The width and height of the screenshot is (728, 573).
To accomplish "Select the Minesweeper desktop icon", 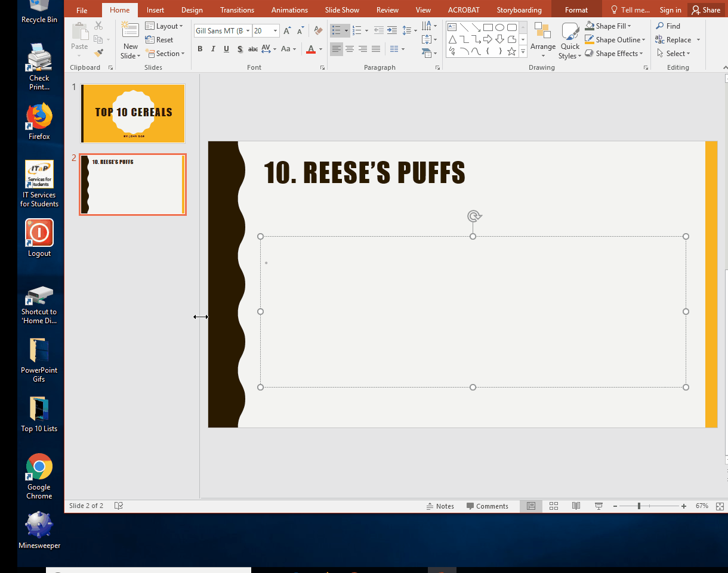I will 39,530.
